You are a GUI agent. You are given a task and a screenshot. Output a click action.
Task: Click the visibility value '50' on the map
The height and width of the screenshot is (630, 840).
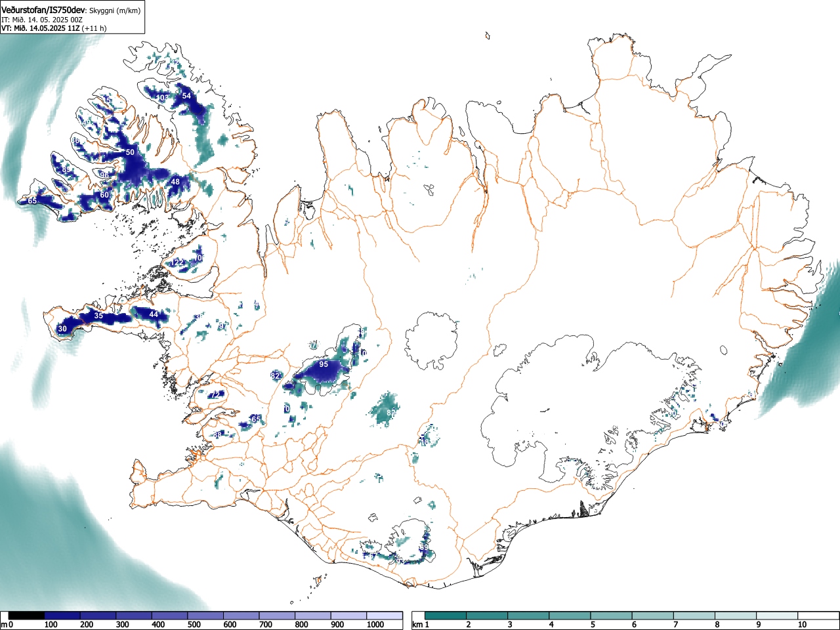[x=130, y=152]
